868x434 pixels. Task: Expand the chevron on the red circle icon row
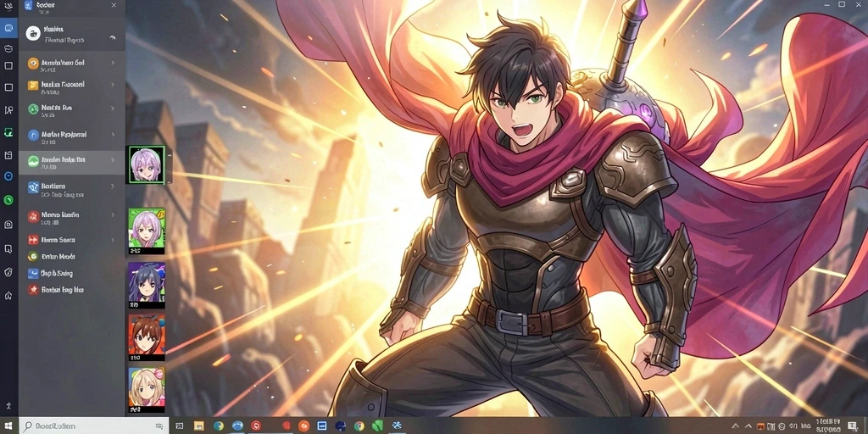113,214
